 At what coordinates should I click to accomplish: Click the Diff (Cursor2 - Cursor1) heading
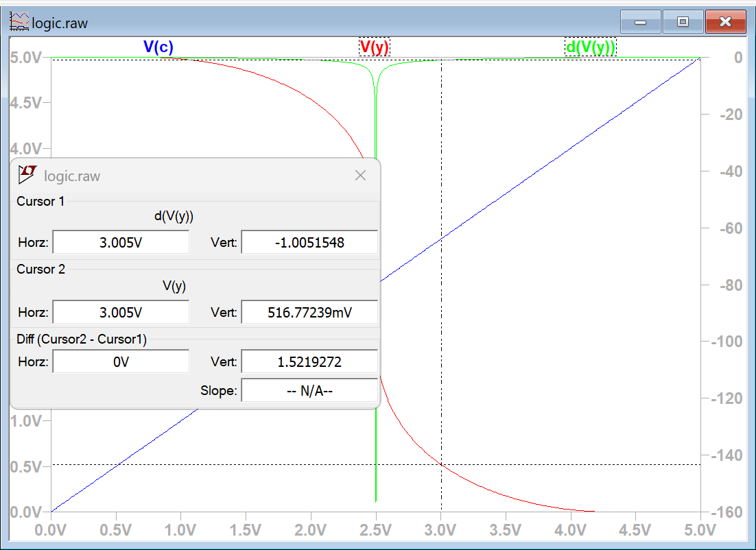(x=82, y=339)
